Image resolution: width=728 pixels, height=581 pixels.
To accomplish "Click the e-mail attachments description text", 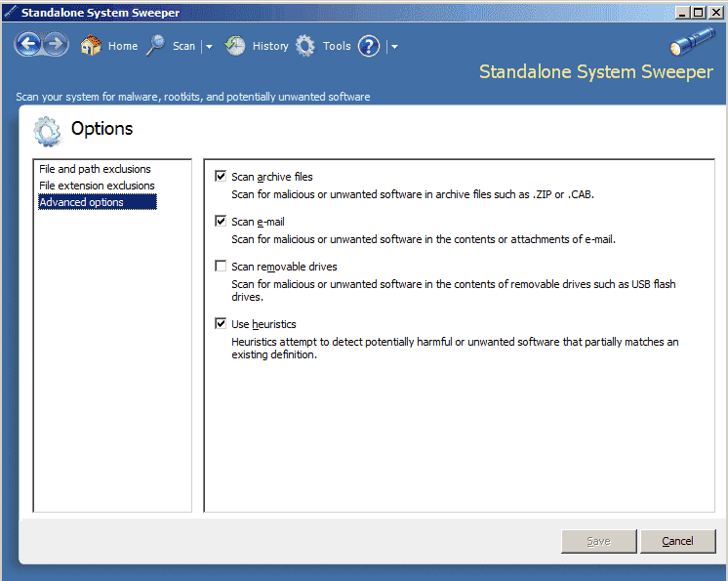I will coord(424,239).
